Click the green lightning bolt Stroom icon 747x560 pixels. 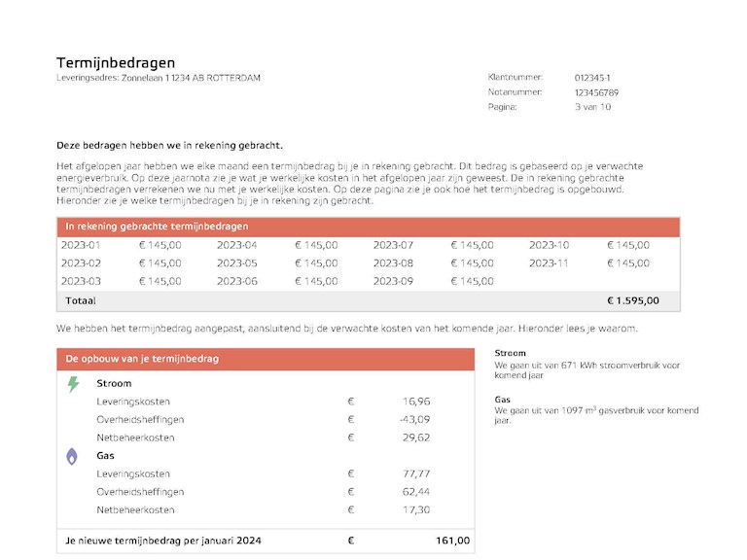click(73, 384)
